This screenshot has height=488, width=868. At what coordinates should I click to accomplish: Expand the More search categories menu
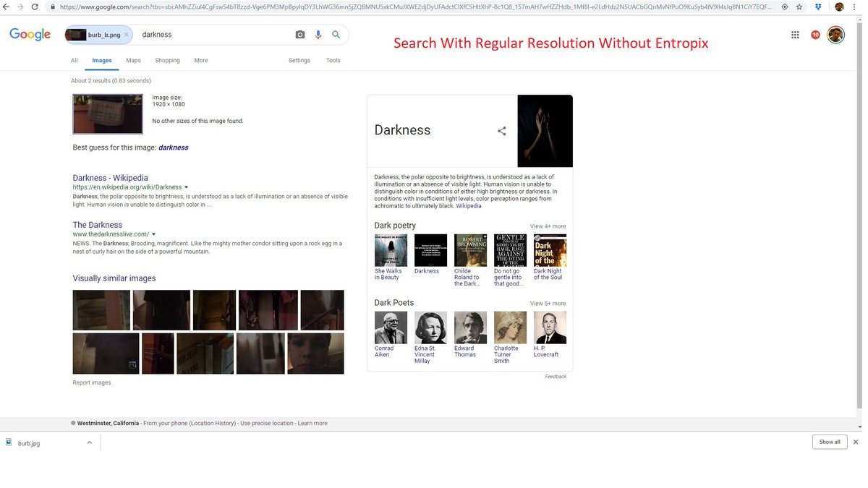coord(201,61)
